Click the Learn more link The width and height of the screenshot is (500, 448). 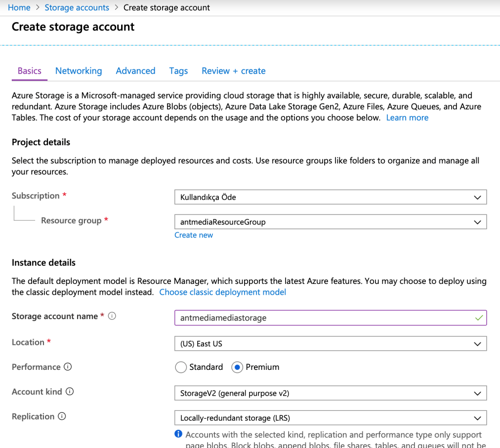[407, 118]
